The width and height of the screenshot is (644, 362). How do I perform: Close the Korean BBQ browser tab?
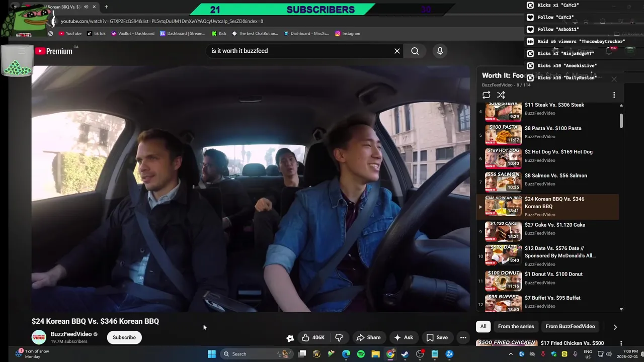(94, 7)
